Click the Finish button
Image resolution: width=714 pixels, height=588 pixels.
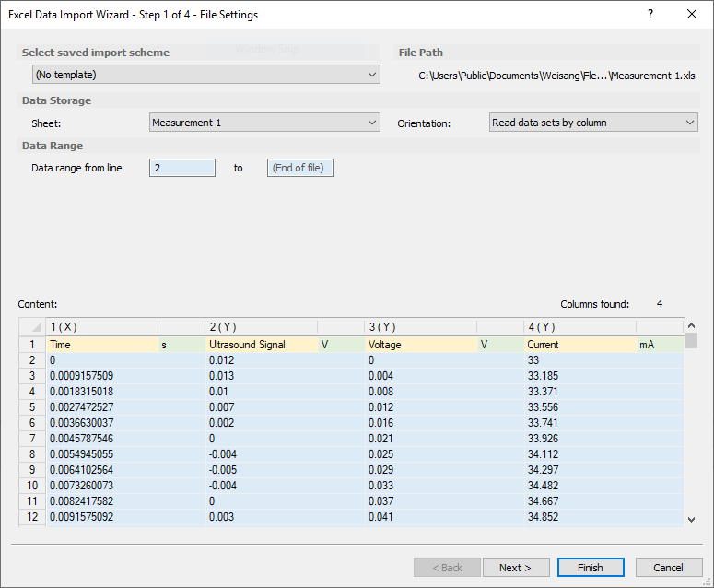pos(591,568)
